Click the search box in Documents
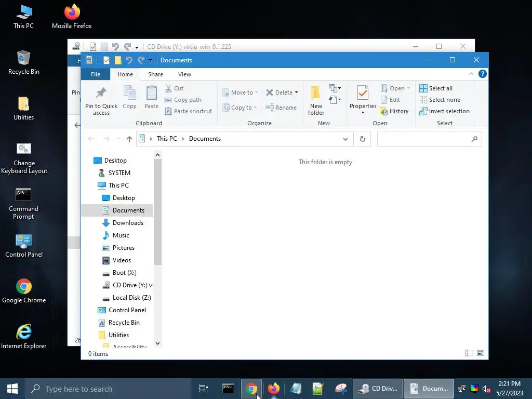532x399 pixels. [429, 139]
